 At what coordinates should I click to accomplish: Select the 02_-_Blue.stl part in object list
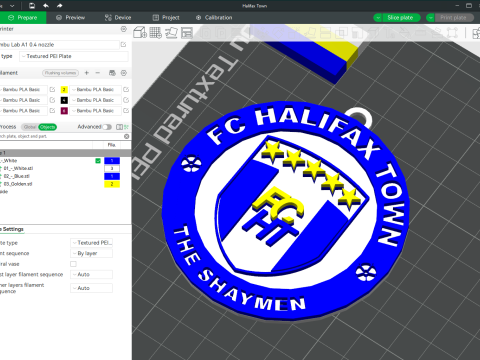pos(17,176)
